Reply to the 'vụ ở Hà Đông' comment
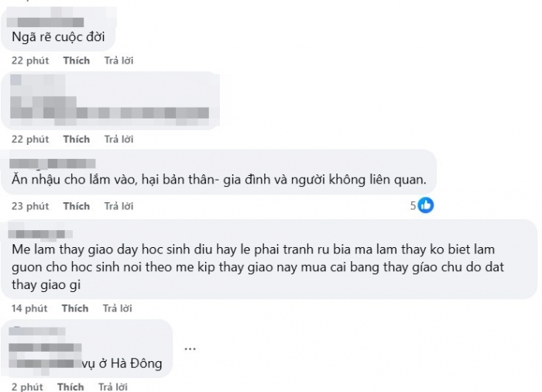 [113, 387]
